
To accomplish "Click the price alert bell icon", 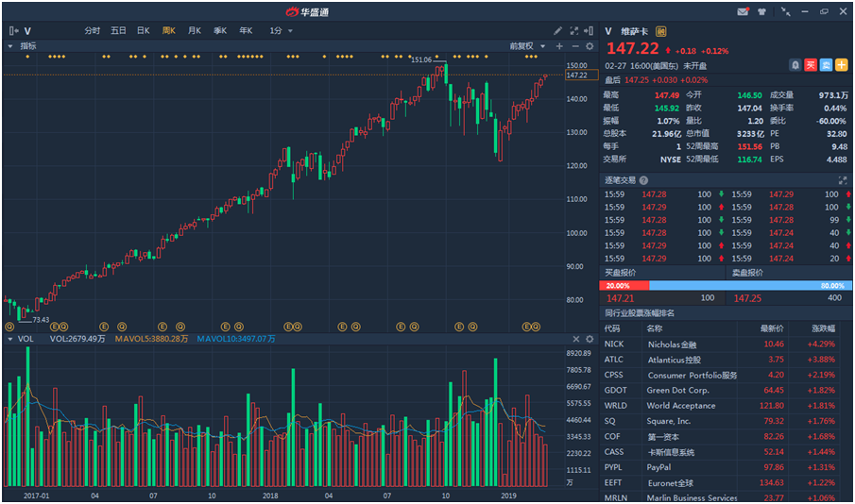I will [795, 64].
